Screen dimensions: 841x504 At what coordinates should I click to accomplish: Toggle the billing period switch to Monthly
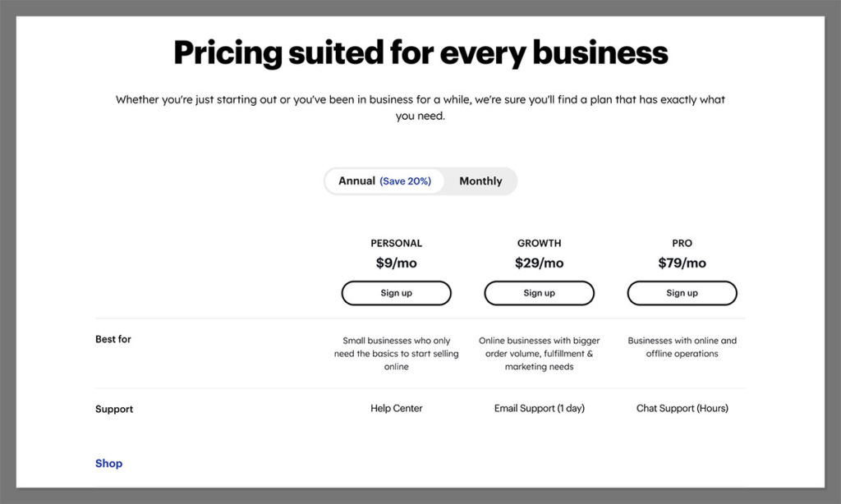[x=480, y=181]
